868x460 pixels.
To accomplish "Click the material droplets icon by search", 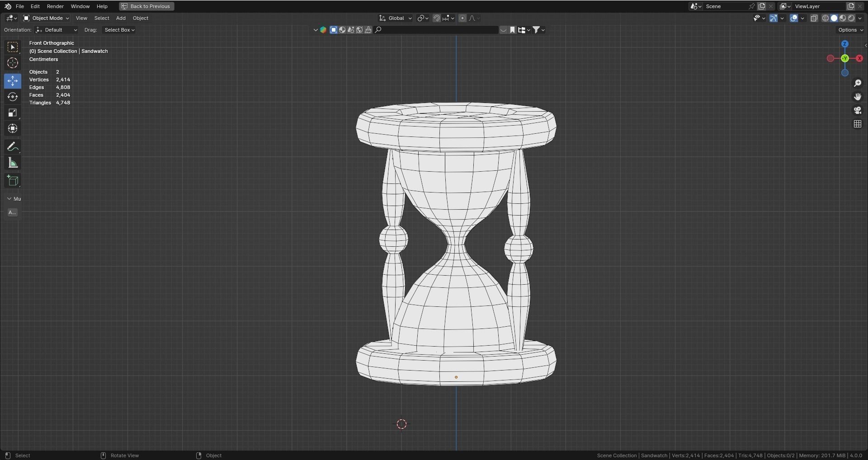I will click(x=351, y=30).
